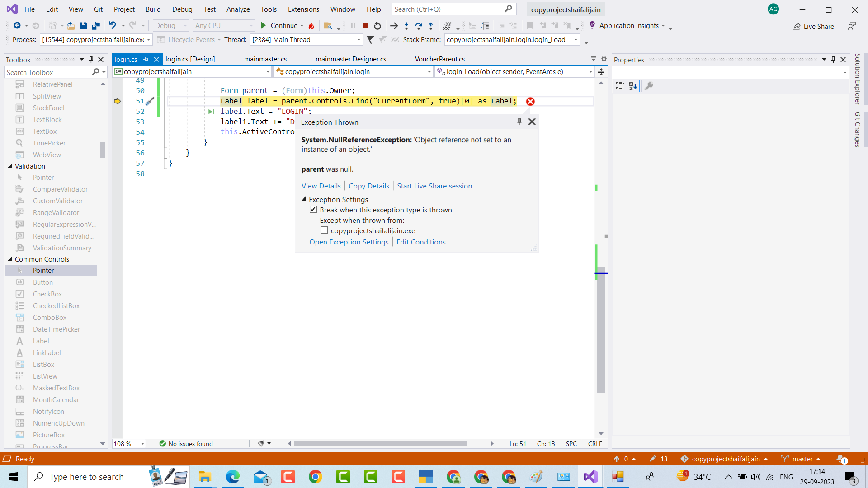Click the Find in Files folder icon
Screen dimensions: 868x488
pyautogui.click(x=328, y=26)
